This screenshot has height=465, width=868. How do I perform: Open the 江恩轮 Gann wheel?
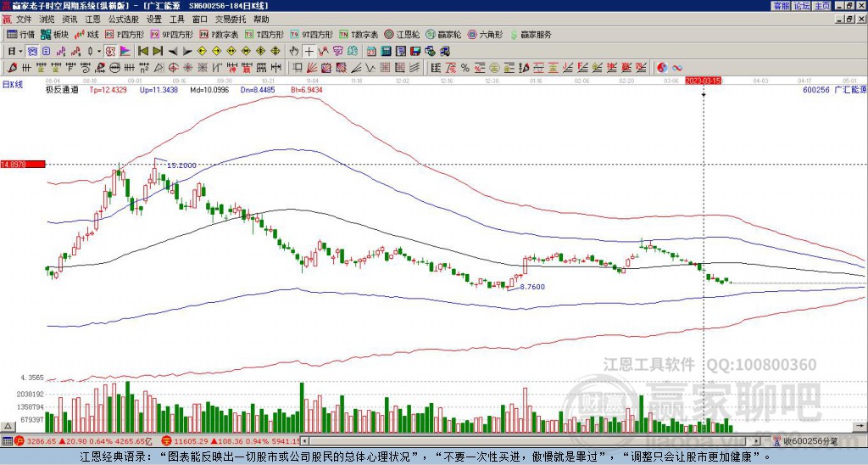pyautogui.click(x=402, y=34)
